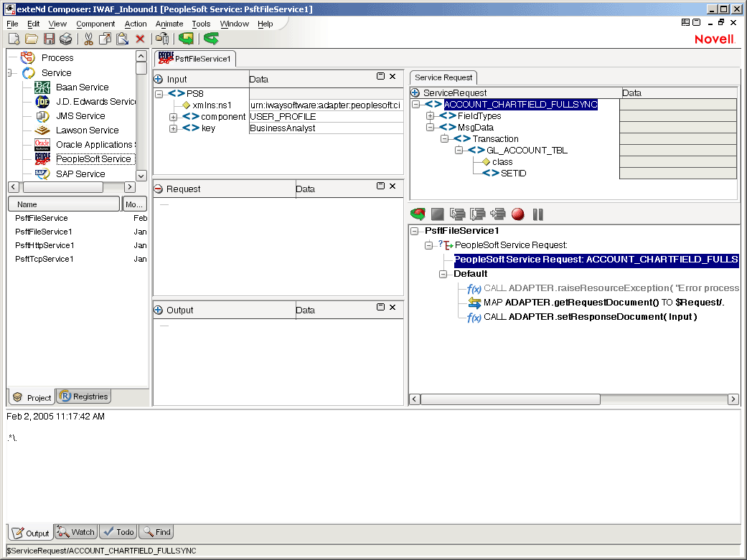The width and height of the screenshot is (747, 560).
Task: Open the Action menu
Action: (x=136, y=24)
